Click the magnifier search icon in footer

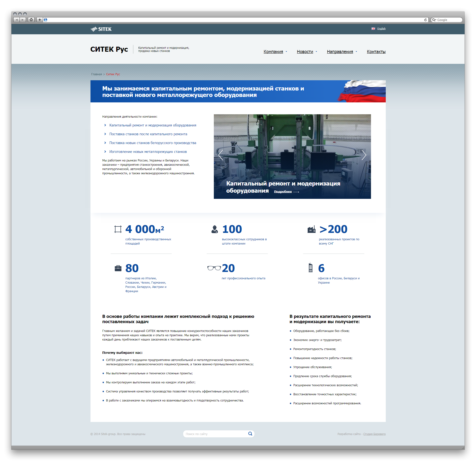pos(250,434)
